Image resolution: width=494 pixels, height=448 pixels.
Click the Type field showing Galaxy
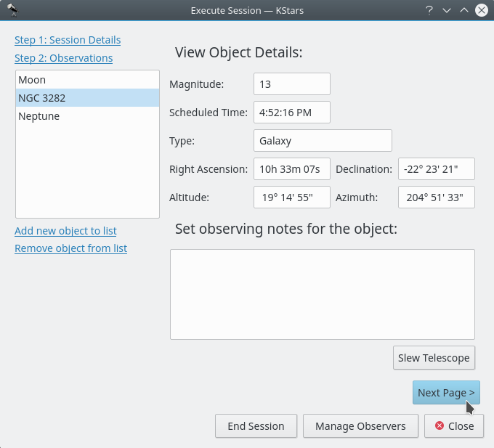pyautogui.click(x=323, y=140)
